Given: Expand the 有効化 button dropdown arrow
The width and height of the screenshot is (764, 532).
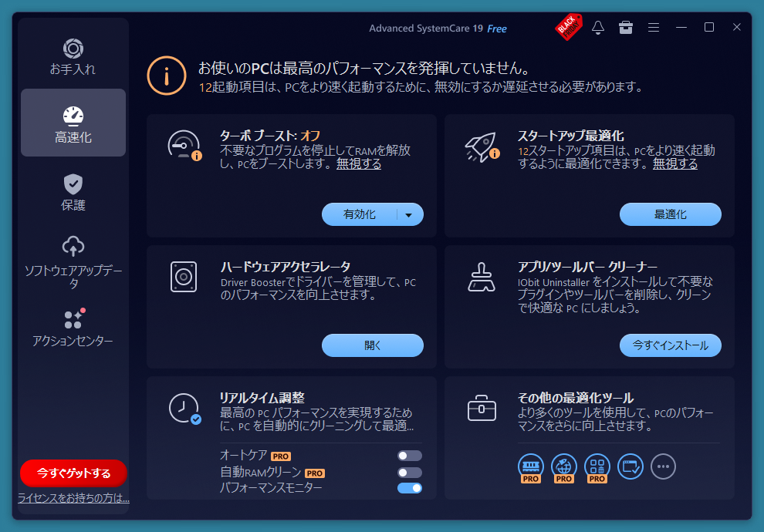Looking at the screenshot, I should coord(409,215).
